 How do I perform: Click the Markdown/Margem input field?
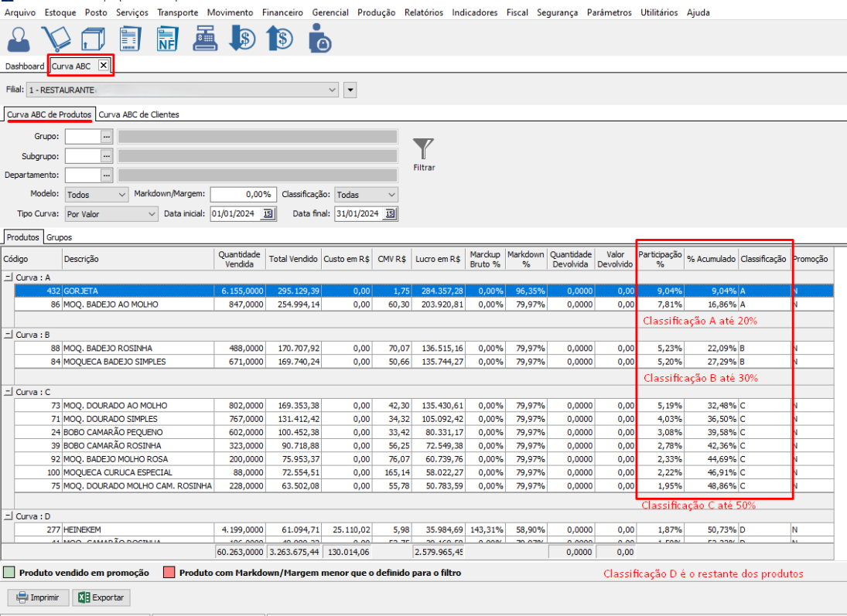pos(242,195)
